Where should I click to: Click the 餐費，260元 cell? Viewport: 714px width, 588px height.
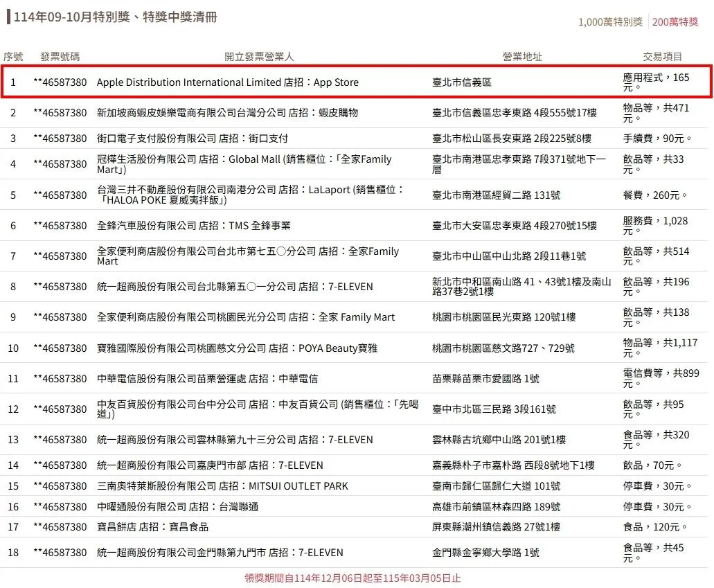(x=655, y=195)
